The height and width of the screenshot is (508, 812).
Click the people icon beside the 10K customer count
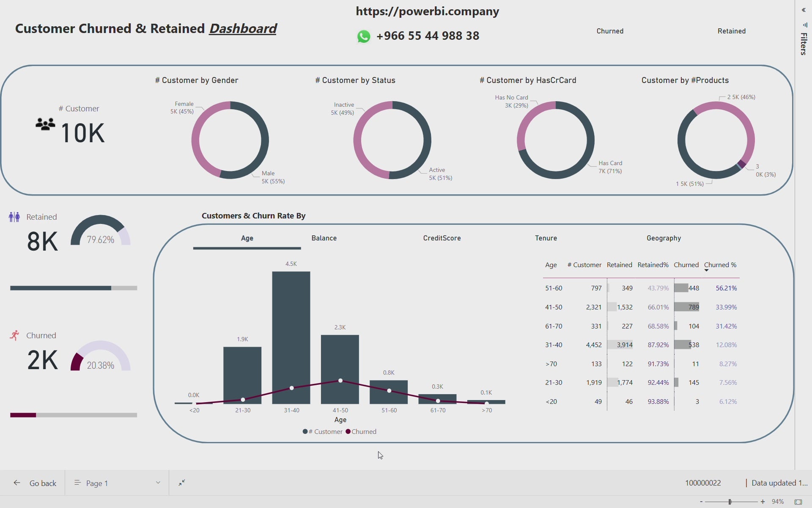click(x=44, y=125)
